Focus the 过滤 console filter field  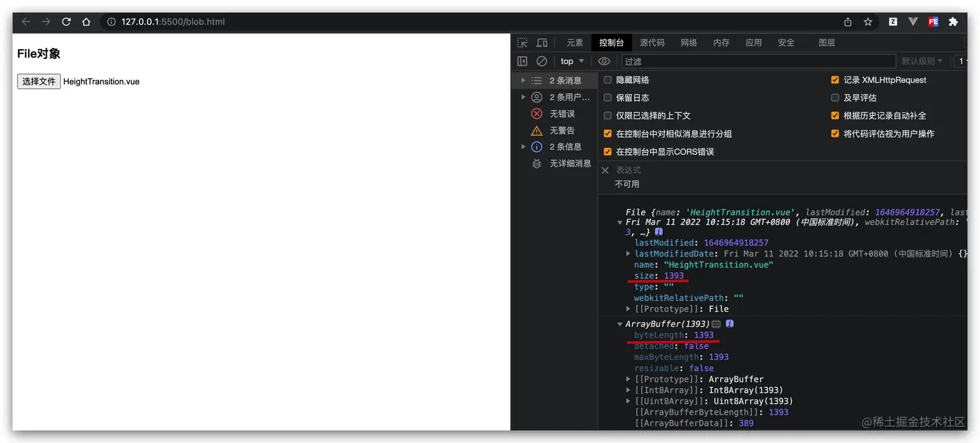pyautogui.click(x=758, y=61)
